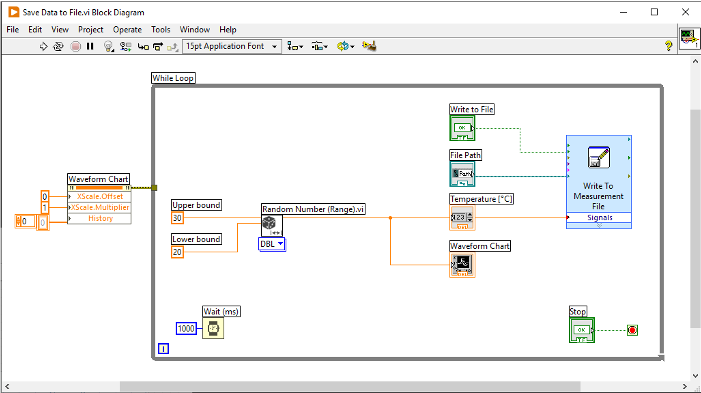Select the Wait (ms) function icon

click(213, 329)
